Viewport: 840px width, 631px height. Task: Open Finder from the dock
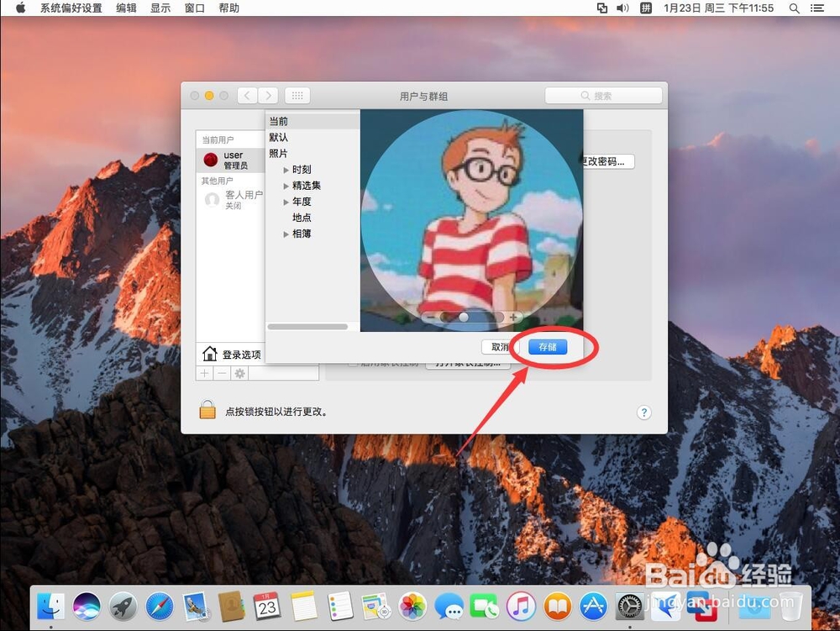click(x=51, y=607)
